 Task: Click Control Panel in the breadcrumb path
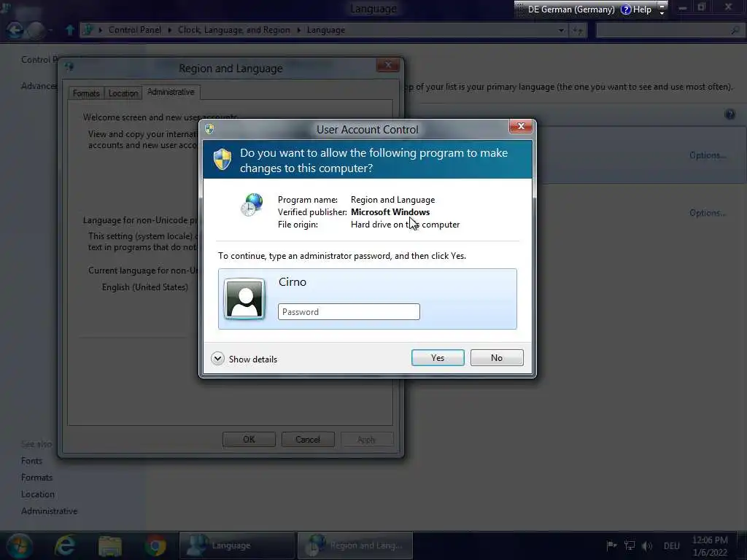pyautogui.click(x=134, y=30)
